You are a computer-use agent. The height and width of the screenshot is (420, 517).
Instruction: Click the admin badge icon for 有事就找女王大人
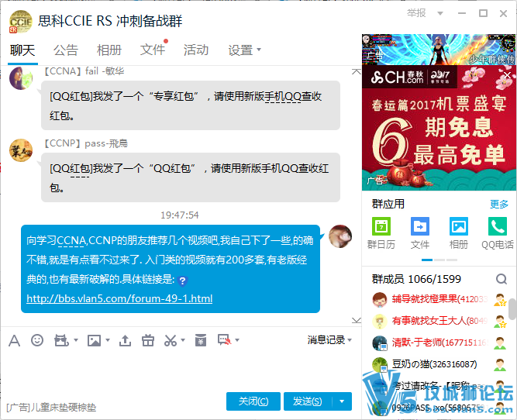click(500, 322)
